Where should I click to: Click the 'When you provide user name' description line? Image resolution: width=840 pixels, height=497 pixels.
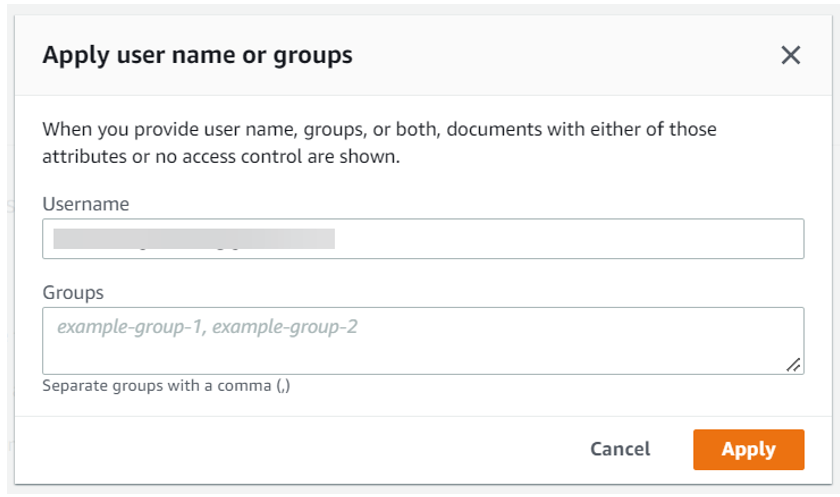[x=379, y=130]
